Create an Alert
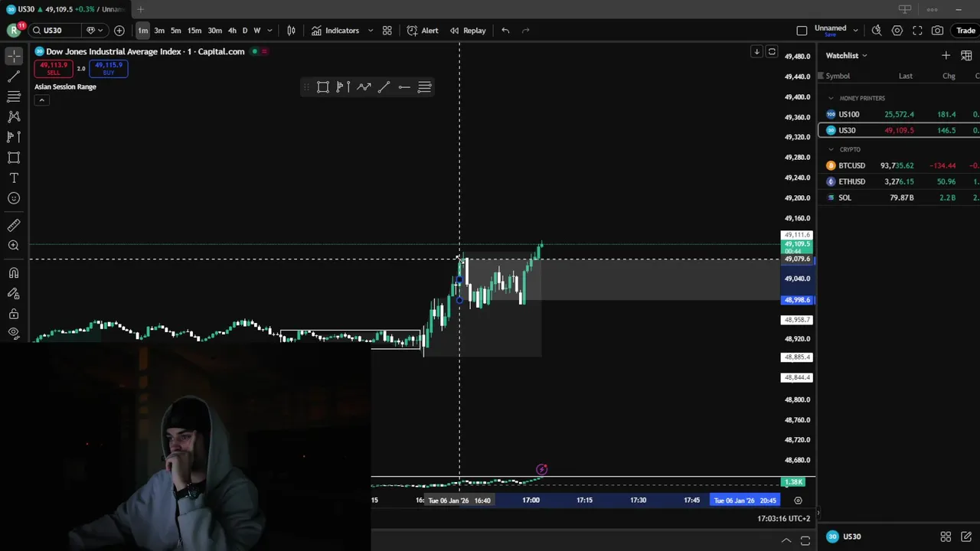Screen dimensions: 980x551 423,31
